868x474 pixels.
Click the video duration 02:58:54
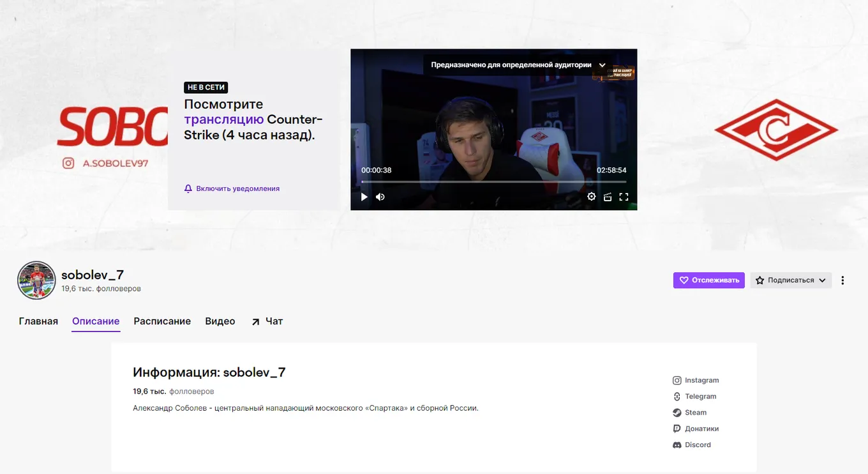tap(611, 171)
